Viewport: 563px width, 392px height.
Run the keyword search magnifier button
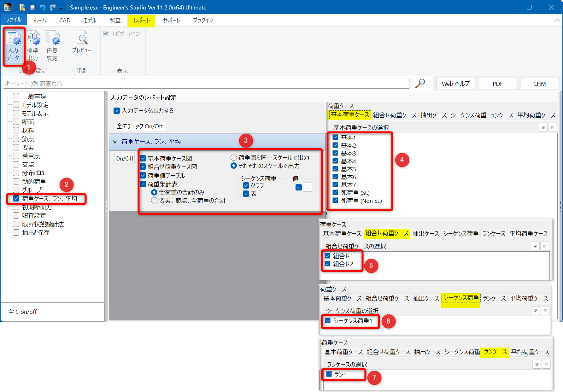420,84
